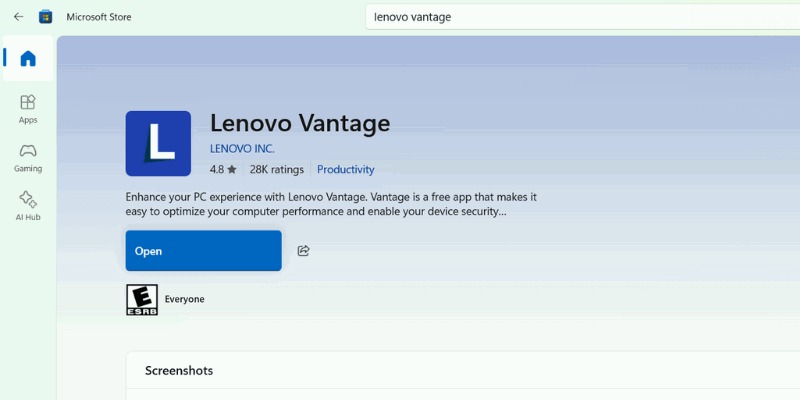
Task: Click the Microsoft Store logo icon
Action: pyautogui.click(x=46, y=17)
